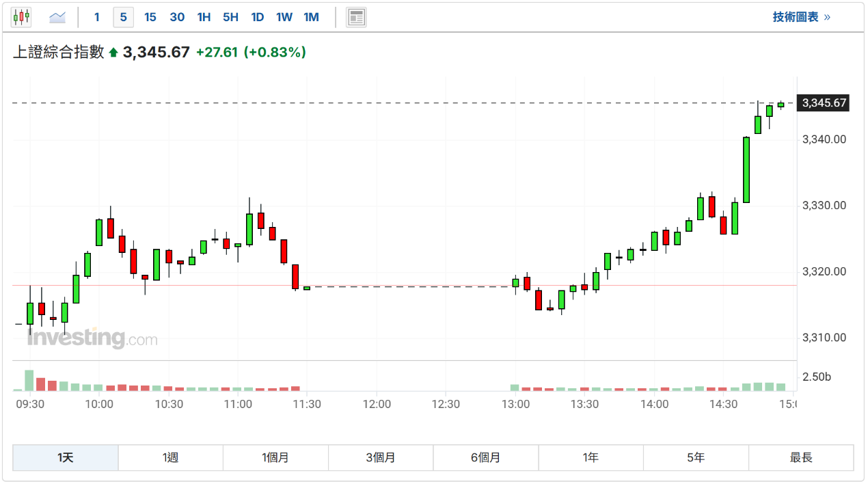
Task: Click the 10:00 time axis label
Action: click(99, 405)
